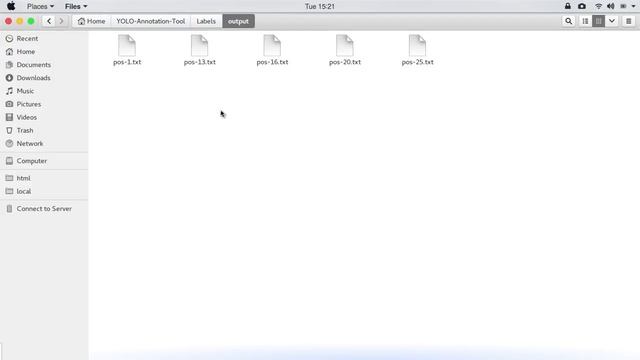
Task: Select the pos-25.txt file icon
Action: click(418, 45)
